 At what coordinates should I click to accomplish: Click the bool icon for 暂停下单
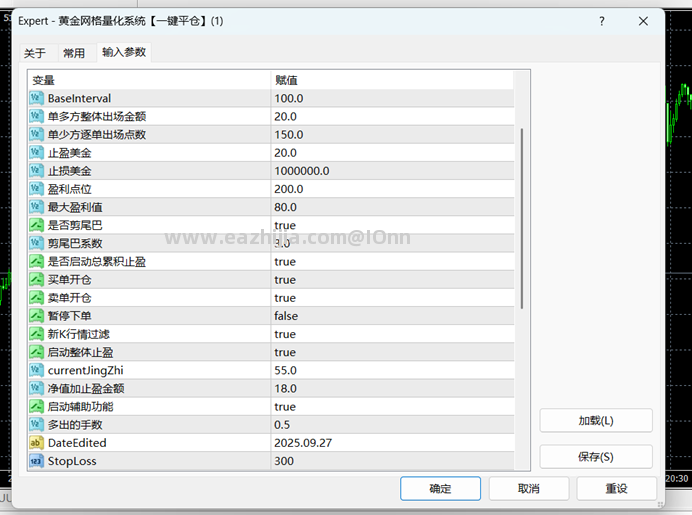tap(37, 316)
